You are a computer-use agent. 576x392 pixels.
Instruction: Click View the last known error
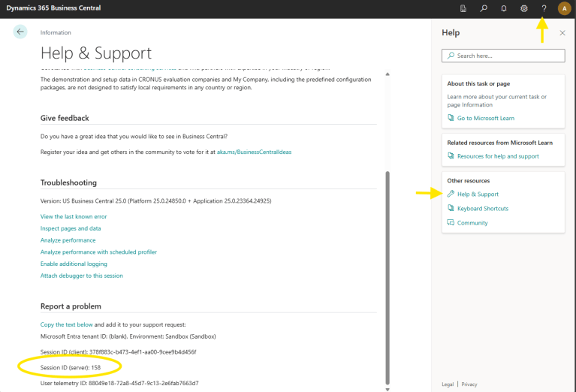pyautogui.click(x=74, y=216)
